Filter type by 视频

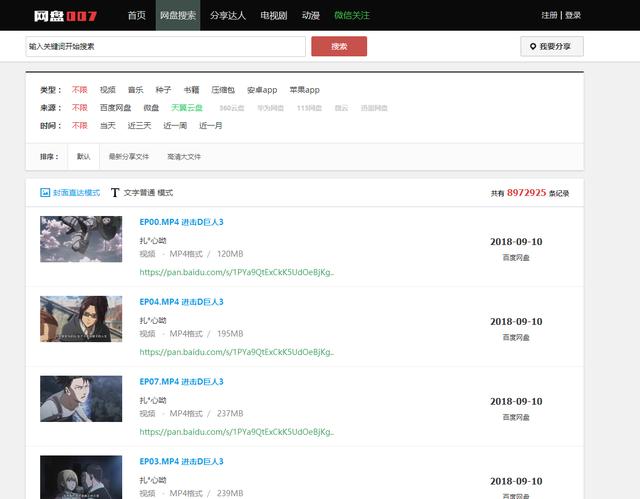(108, 90)
